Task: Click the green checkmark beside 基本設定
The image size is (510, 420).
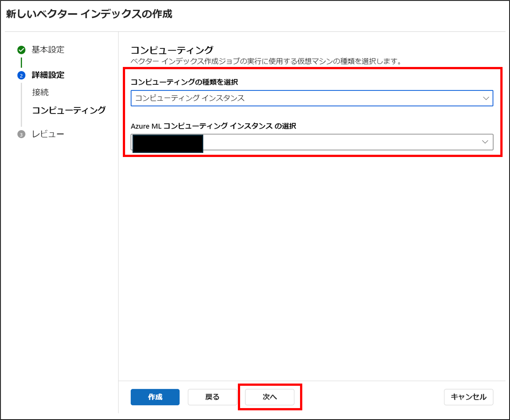Action: pyautogui.click(x=21, y=49)
